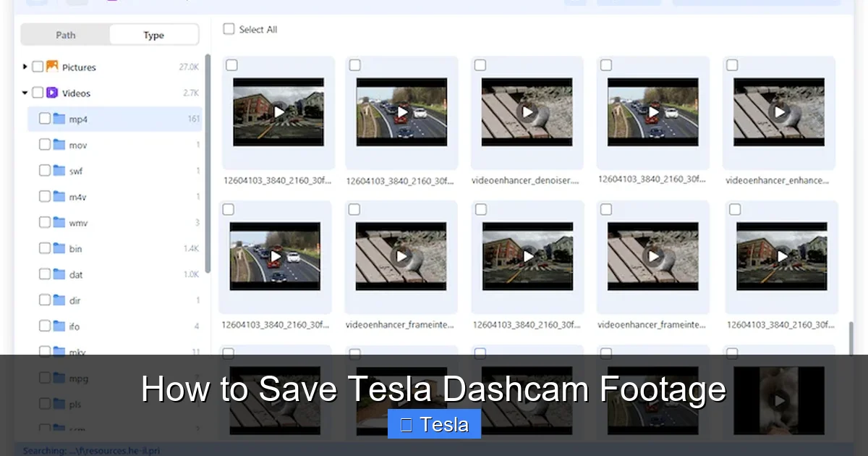Click the sidebar's vertical scrollbar
The image size is (868, 456).
click(x=208, y=164)
